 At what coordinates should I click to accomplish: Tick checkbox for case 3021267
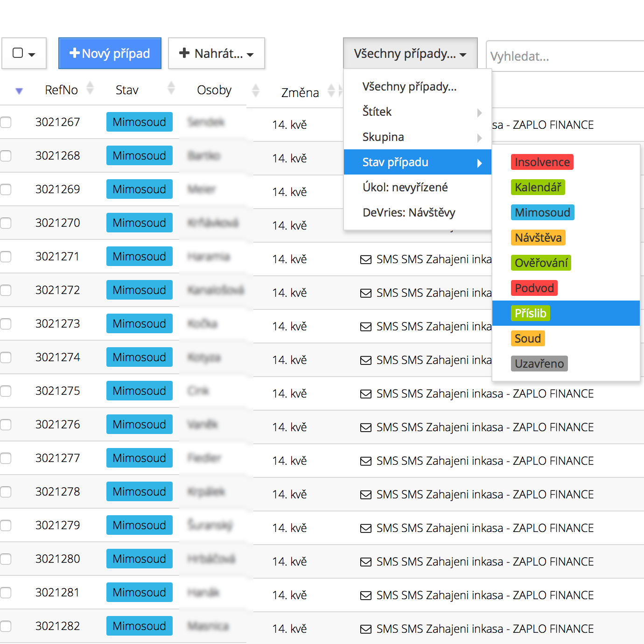[x=6, y=122]
